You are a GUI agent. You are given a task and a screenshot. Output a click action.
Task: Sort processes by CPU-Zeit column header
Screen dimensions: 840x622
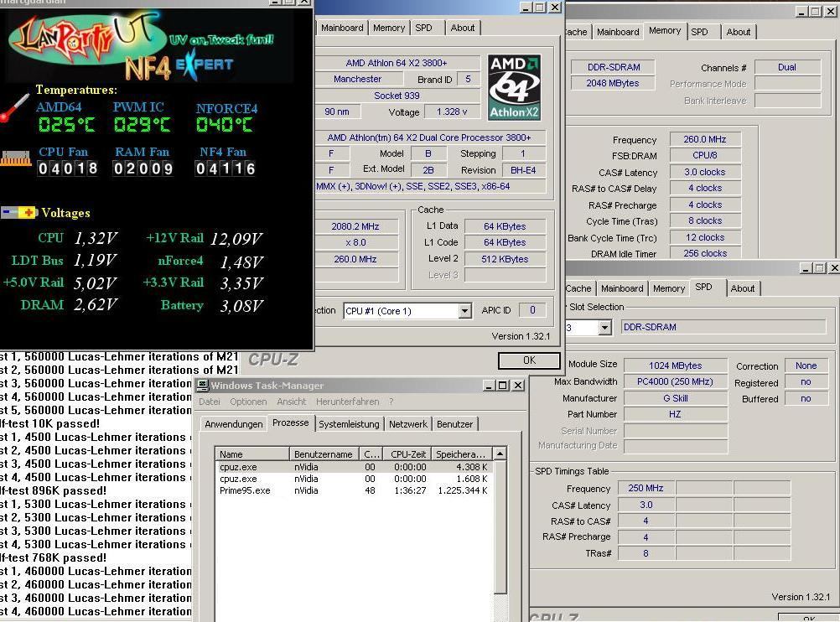(408, 454)
